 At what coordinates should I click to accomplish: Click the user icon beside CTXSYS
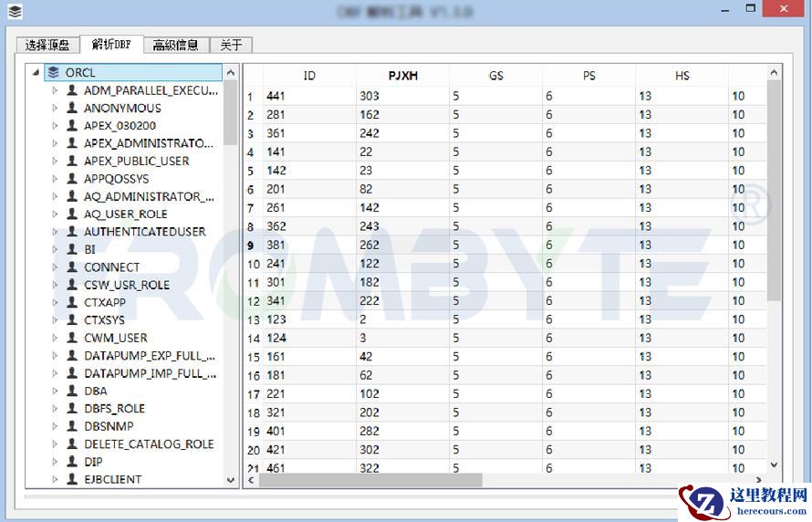[x=72, y=320]
